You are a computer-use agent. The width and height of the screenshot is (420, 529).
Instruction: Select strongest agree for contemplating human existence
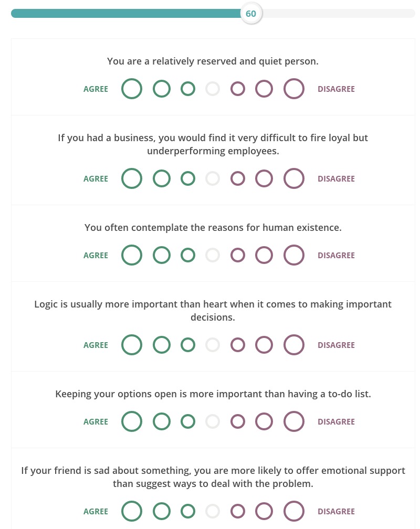[132, 255]
